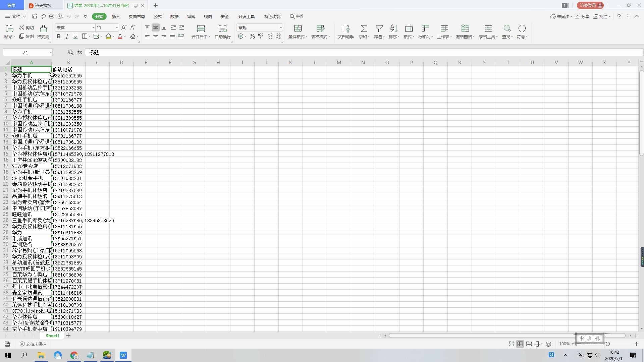Viewport: 644px width, 362px height.
Task: Click increase indent icon
Action: pyautogui.click(x=182, y=27)
